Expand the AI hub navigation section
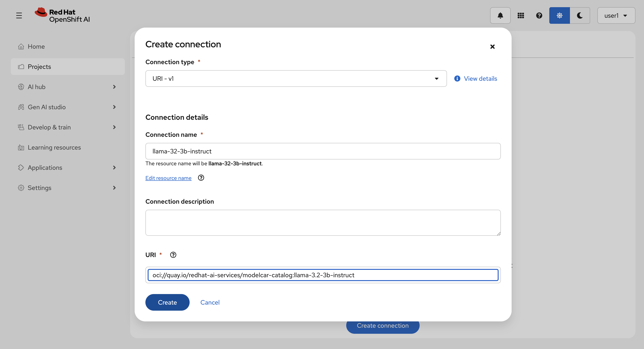The image size is (644, 349). tap(68, 87)
